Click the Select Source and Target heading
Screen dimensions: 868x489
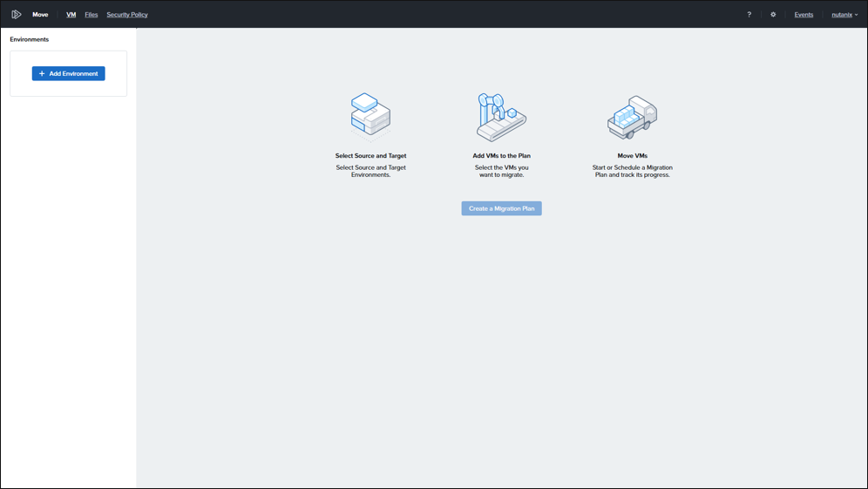(x=370, y=156)
